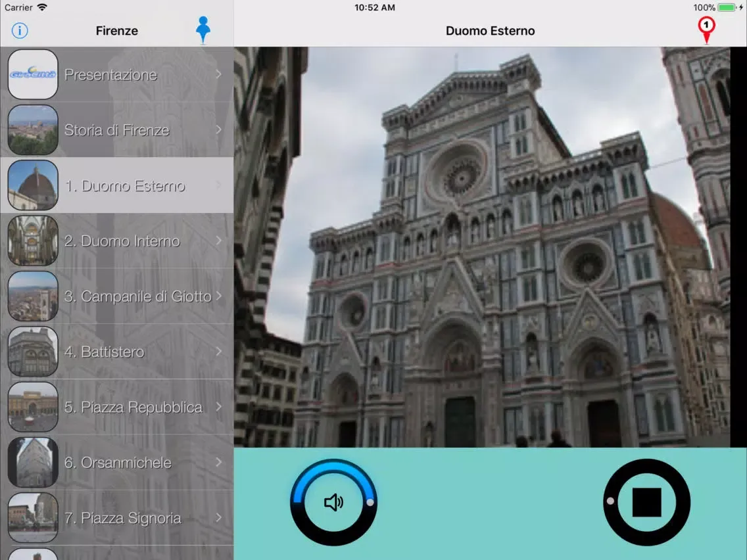The image size is (747, 560).
Task: Expand the Orsanmichele chevron
Action: pyautogui.click(x=218, y=462)
